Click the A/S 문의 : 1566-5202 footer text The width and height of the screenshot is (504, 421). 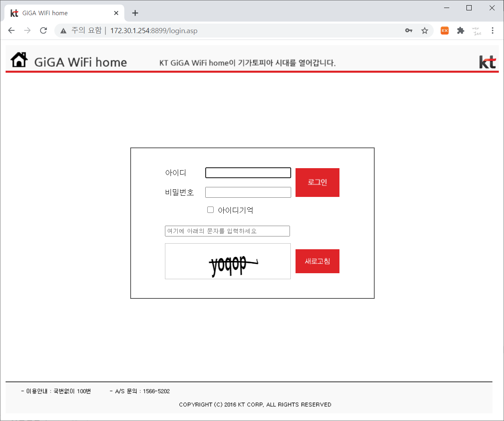tap(140, 391)
